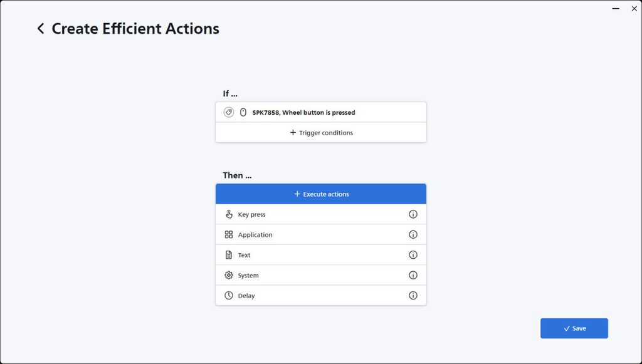
Task: Show info for Text action
Action: click(x=413, y=255)
